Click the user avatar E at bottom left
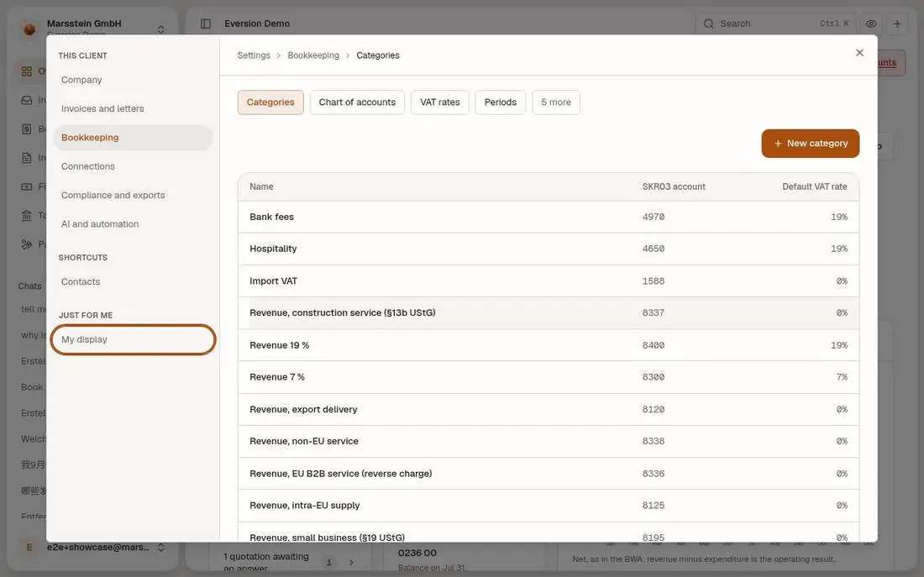This screenshot has height=577, width=924. (x=29, y=548)
